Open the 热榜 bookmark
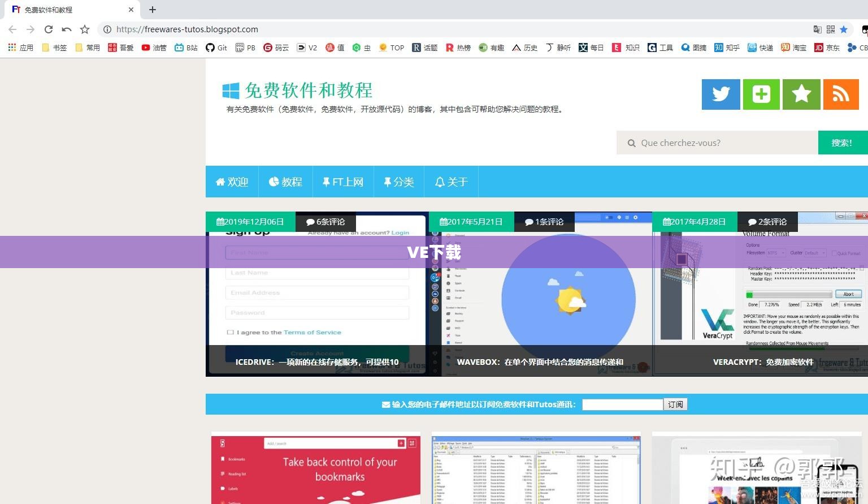The height and width of the screenshot is (504, 868). pos(458,48)
